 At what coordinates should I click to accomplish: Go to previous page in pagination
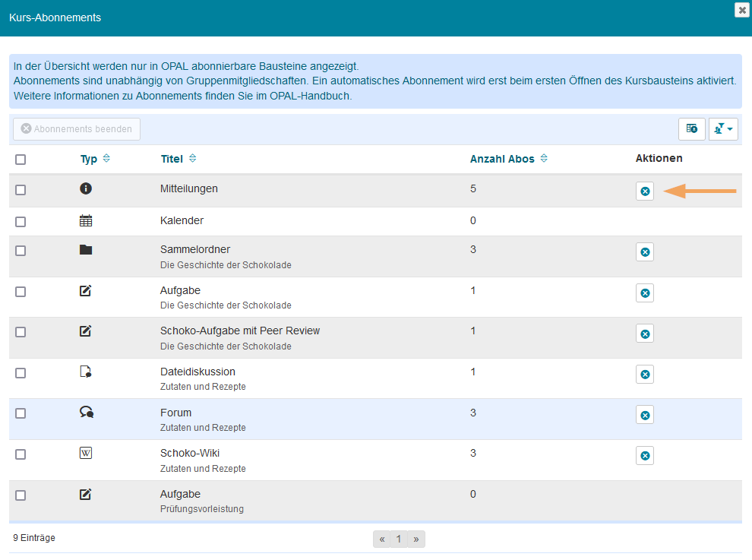coord(382,539)
